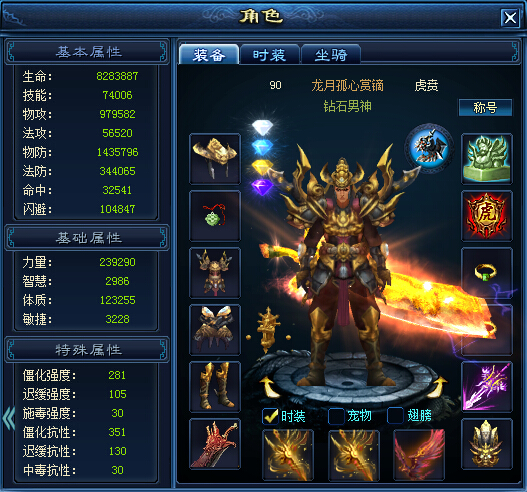Image resolution: width=527 pixels, height=492 pixels.
Task: Uncheck the 时装 fashion checkbox
Action: pos(270,416)
